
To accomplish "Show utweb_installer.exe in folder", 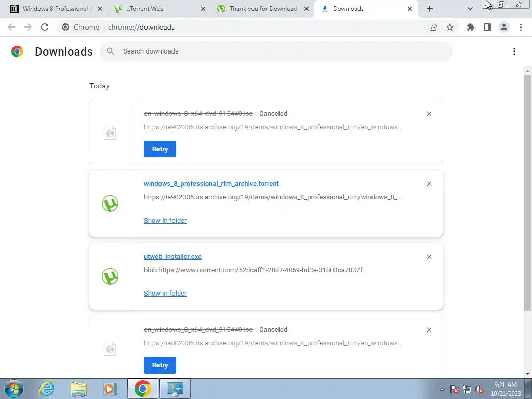I will (x=165, y=293).
